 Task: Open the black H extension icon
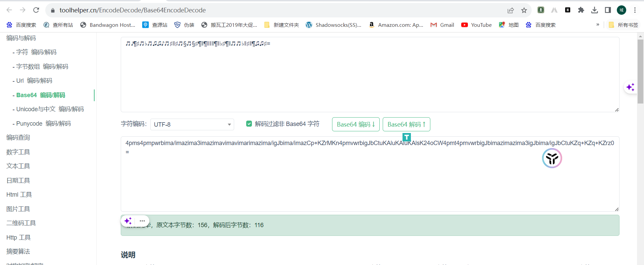coord(568,10)
